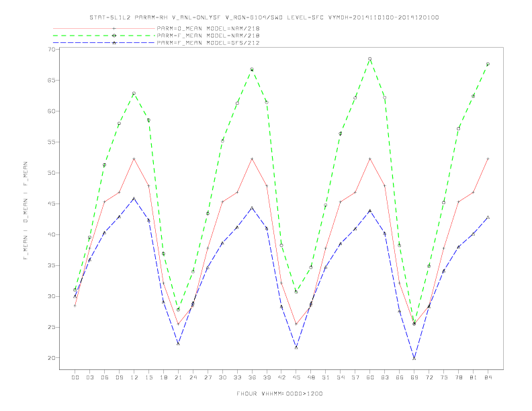Click x-axis tick label 54
The width and height of the screenshot is (532, 411).
(x=341, y=377)
